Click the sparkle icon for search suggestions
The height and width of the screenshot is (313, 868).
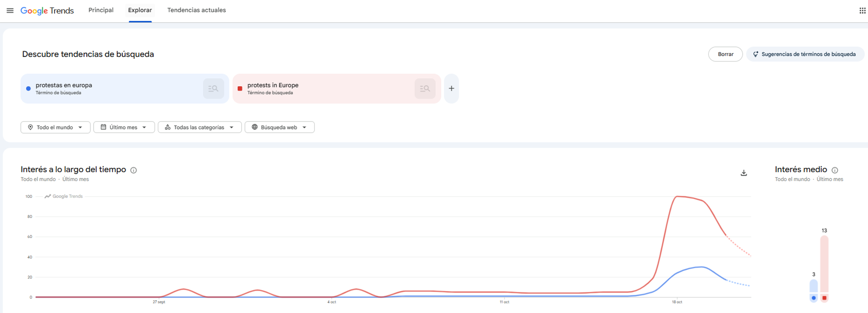point(755,54)
